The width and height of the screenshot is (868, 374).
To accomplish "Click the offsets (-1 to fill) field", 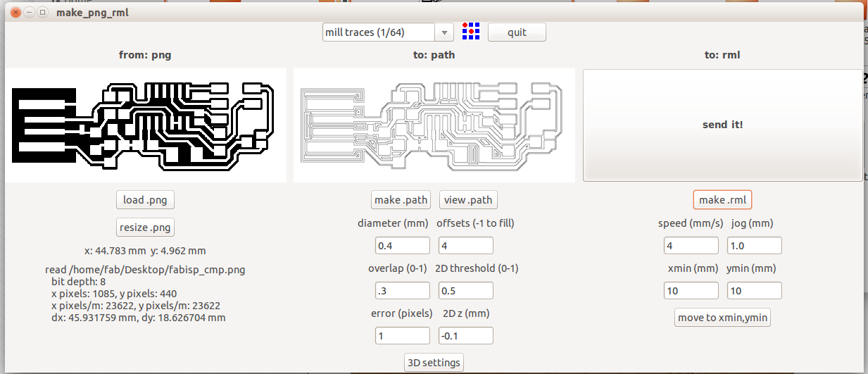I will pos(466,246).
